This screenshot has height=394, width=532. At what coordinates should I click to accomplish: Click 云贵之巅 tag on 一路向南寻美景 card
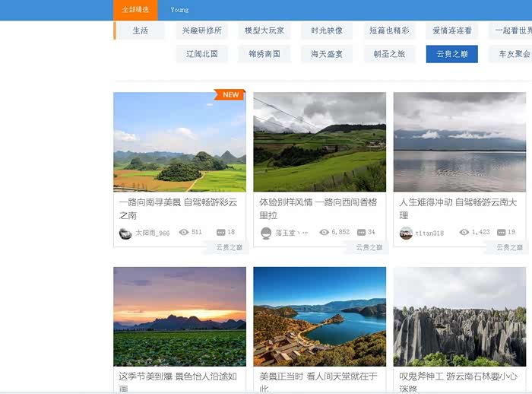pyautogui.click(x=230, y=248)
